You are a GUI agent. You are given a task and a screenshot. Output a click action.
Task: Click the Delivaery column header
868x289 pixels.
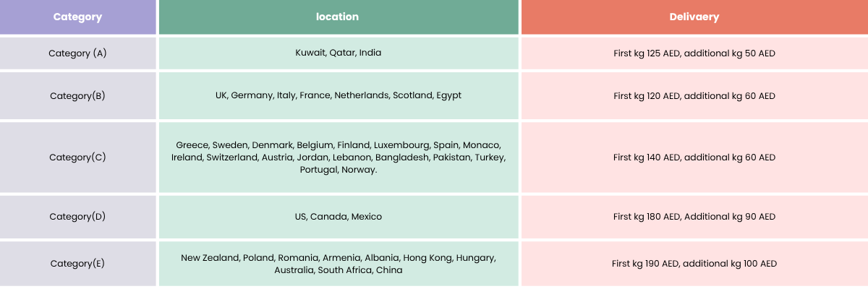pyautogui.click(x=694, y=17)
